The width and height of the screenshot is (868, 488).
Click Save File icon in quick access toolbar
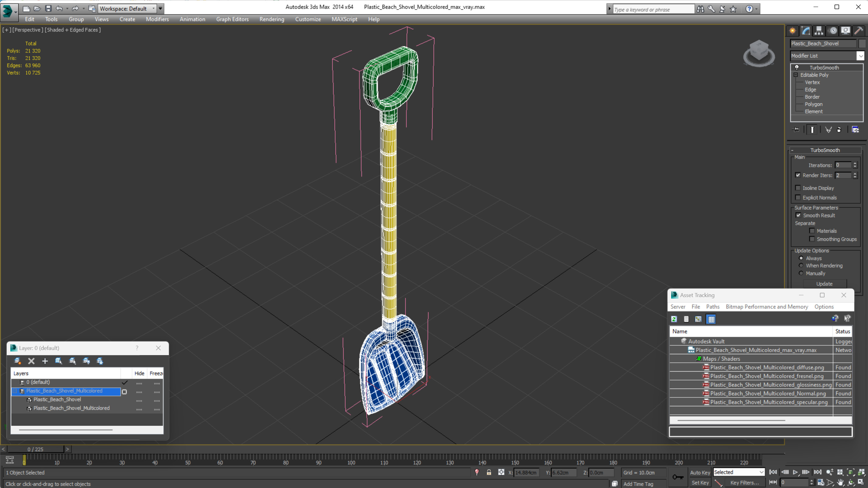pos(48,9)
